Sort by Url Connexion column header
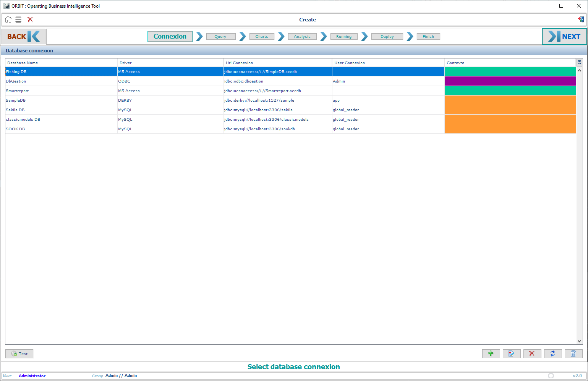The height and width of the screenshot is (381, 588). click(x=278, y=63)
